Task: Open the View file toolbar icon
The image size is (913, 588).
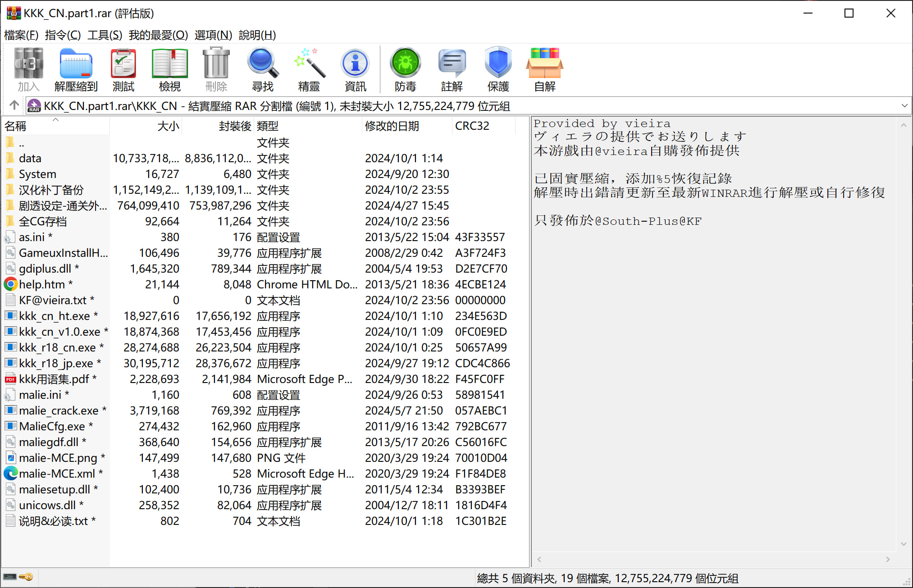Action: pos(169,69)
